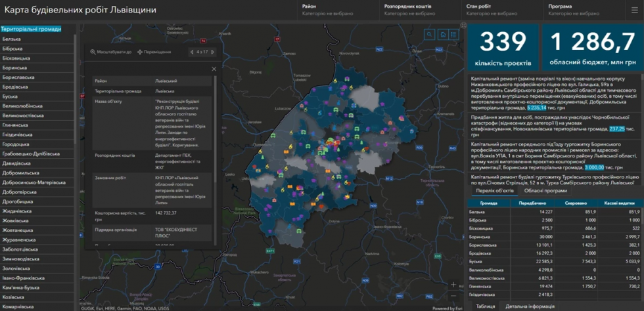
Task: Switch to the Детальна інформація tab
Action: (530, 306)
